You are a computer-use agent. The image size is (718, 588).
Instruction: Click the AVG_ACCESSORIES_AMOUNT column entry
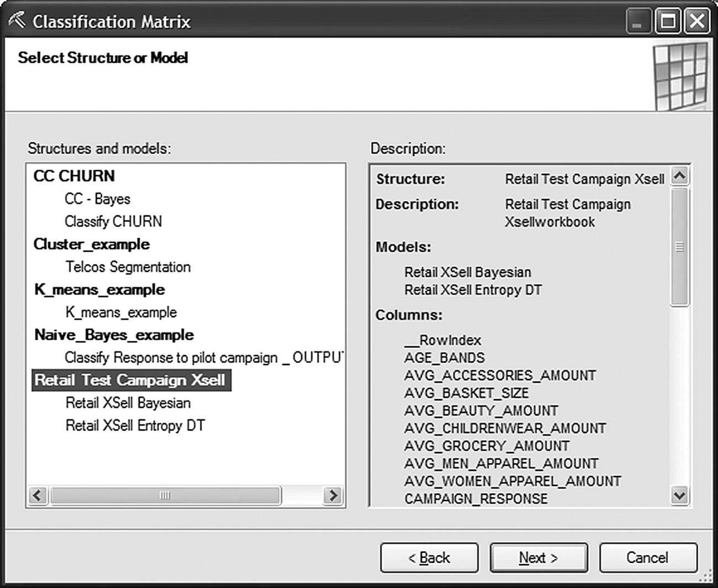pyautogui.click(x=500, y=375)
